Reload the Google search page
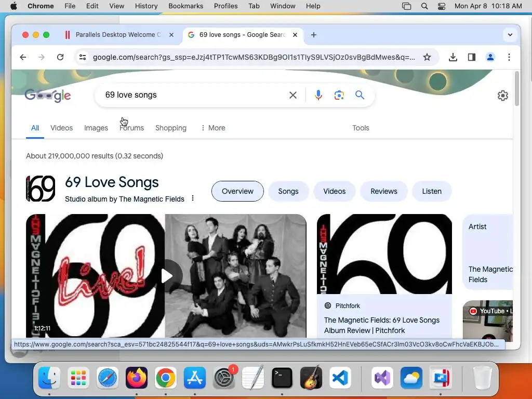The height and width of the screenshot is (399, 532). [60, 57]
